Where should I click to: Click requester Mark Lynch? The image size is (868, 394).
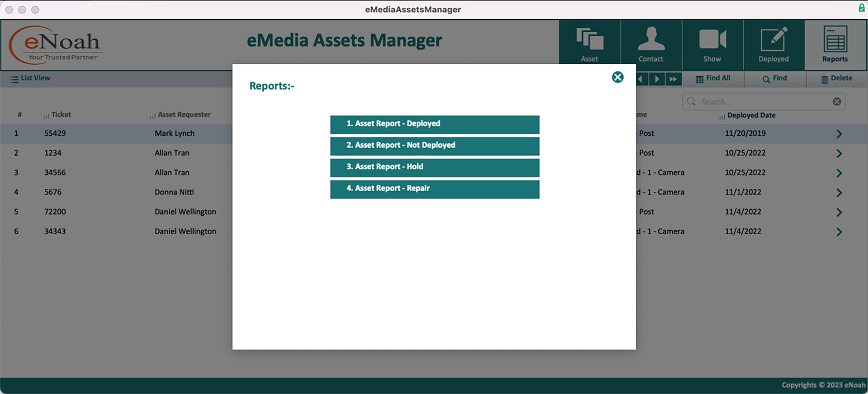174,133
